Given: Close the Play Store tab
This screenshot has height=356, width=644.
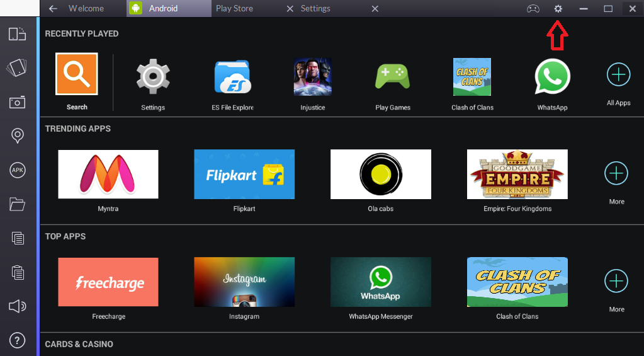Looking at the screenshot, I should point(290,9).
